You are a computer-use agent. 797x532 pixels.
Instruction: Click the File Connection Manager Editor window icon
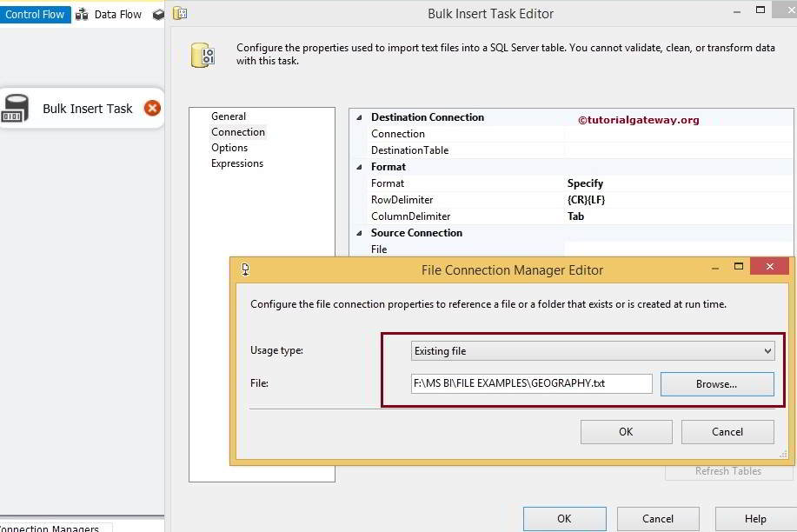[246, 269]
